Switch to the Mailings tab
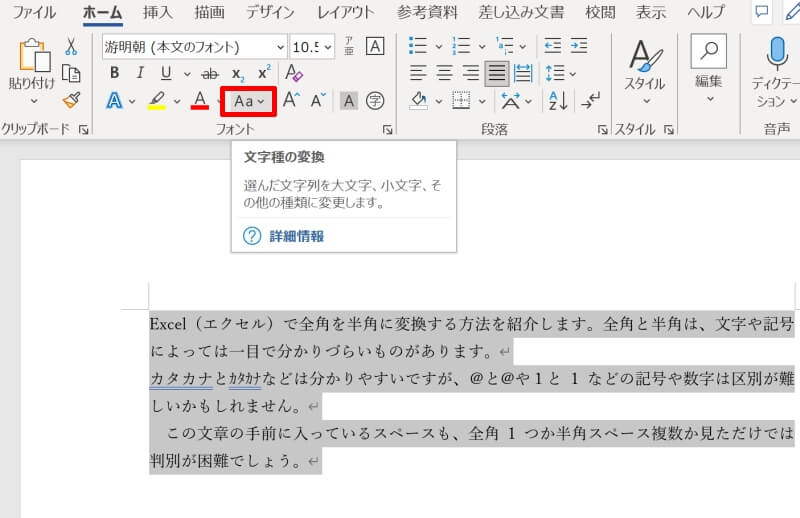 coord(521,12)
